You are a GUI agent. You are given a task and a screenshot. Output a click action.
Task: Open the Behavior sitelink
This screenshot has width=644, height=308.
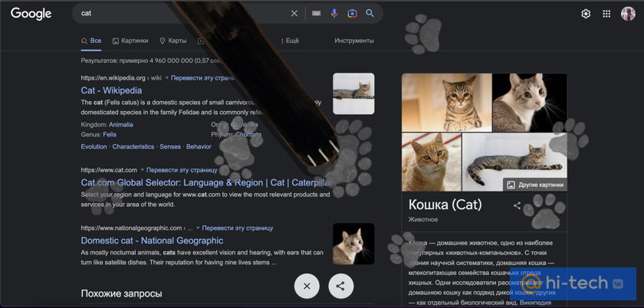[199, 146]
